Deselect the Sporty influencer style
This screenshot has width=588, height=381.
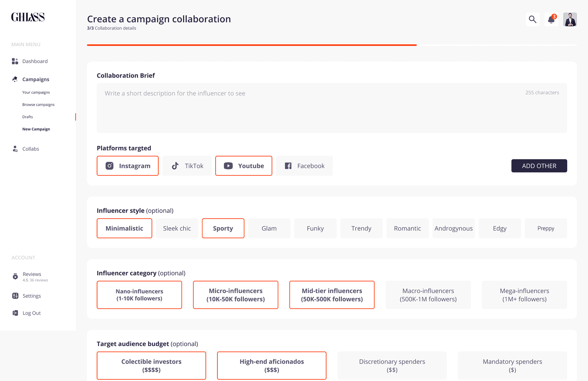(223, 228)
